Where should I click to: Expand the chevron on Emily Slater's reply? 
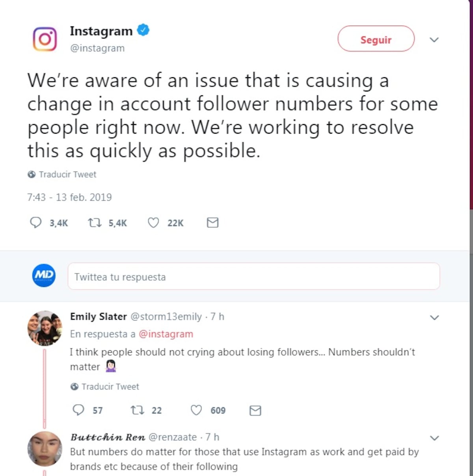point(435,317)
